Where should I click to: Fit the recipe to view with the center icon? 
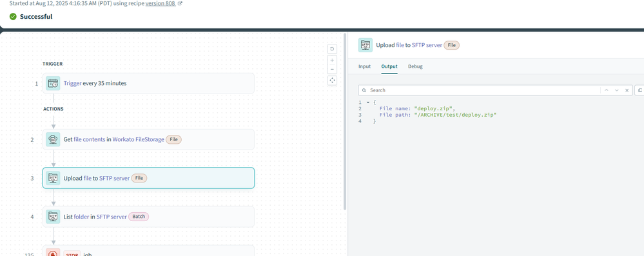click(332, 81)
